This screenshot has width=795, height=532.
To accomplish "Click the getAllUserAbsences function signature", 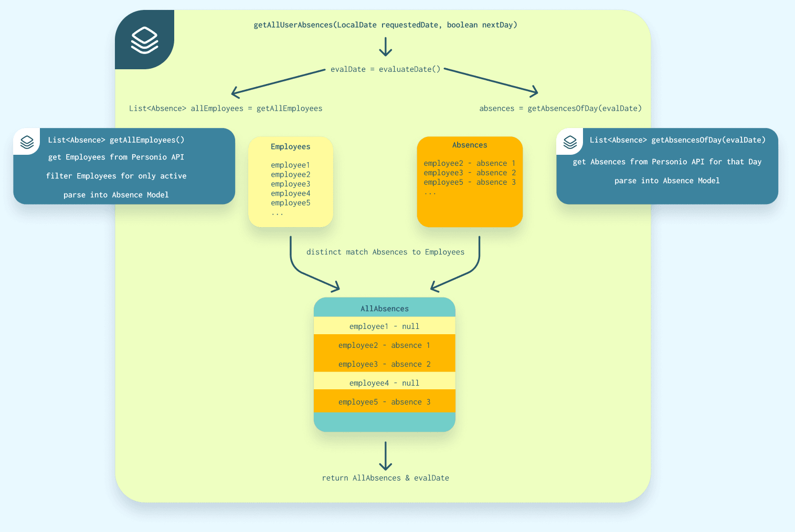I will tap(385, 25).
